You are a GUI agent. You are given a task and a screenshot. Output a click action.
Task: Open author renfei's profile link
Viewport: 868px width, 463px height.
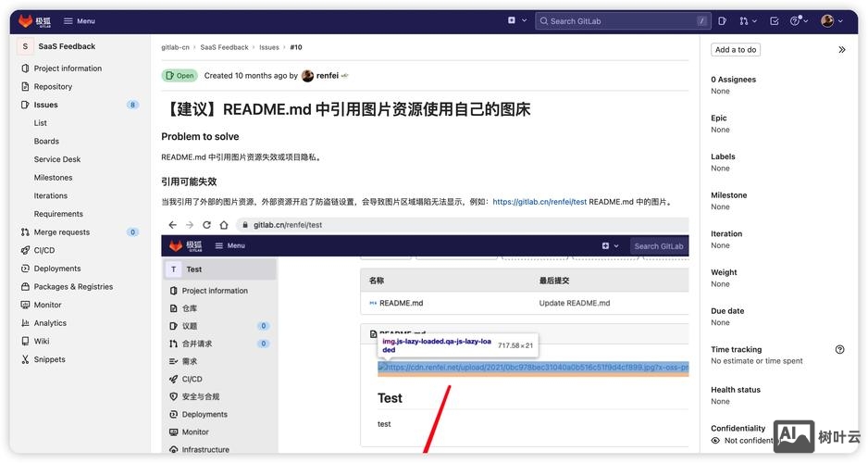(x=328, y=75)
